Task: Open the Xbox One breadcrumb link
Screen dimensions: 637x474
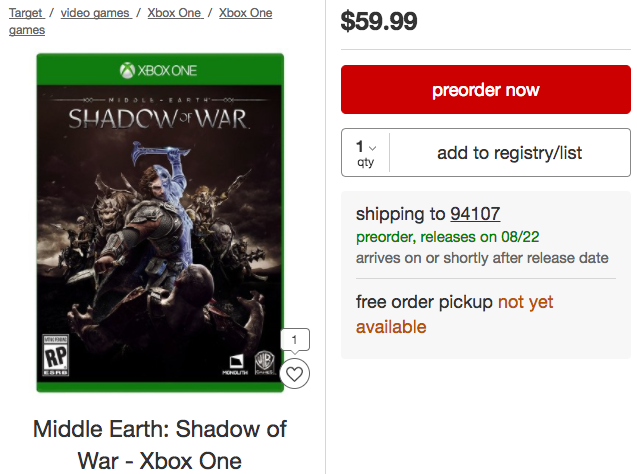Action: [x=174, y=13]
